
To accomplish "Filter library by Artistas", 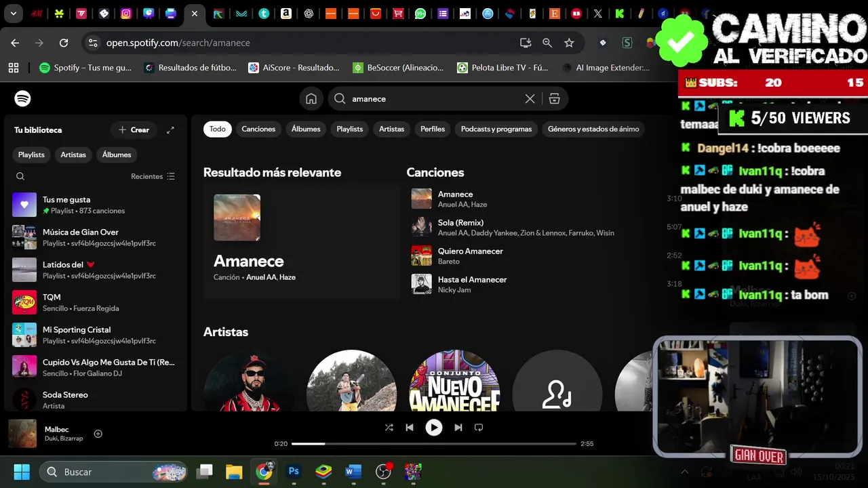I will click(x=73, y=155).
